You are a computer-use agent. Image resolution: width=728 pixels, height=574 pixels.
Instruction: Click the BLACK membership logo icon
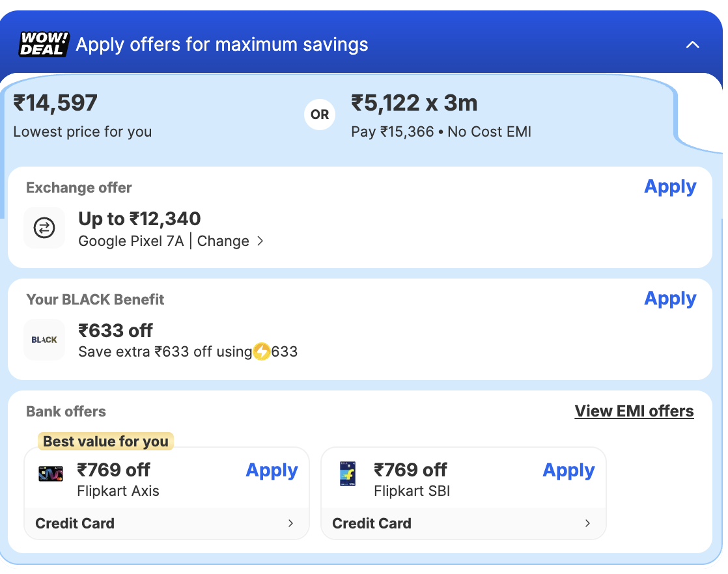pyautogui.click(x=44, y=340)
